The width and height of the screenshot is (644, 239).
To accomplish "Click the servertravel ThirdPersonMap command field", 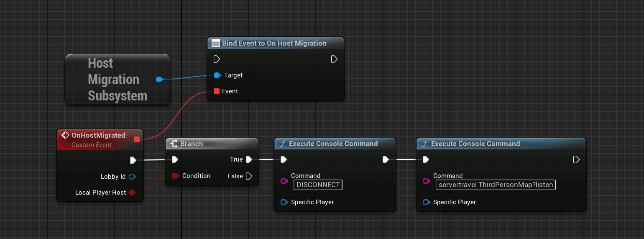I will [x=496, y=185].
